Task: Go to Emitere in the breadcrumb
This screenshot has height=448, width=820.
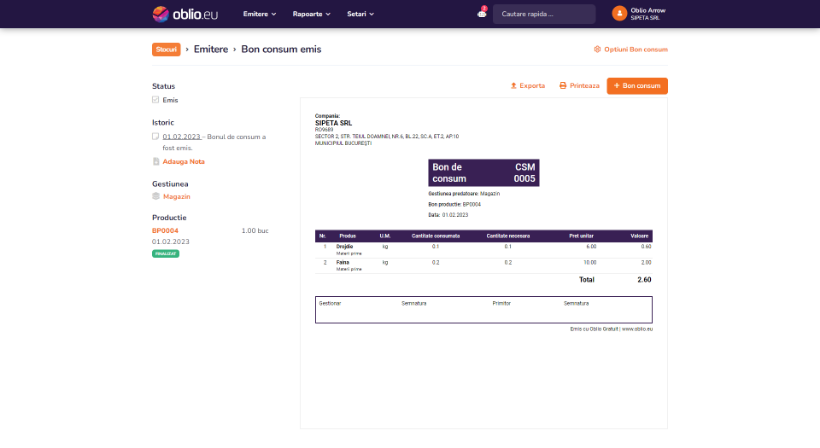Action: (x=210, y=49)
